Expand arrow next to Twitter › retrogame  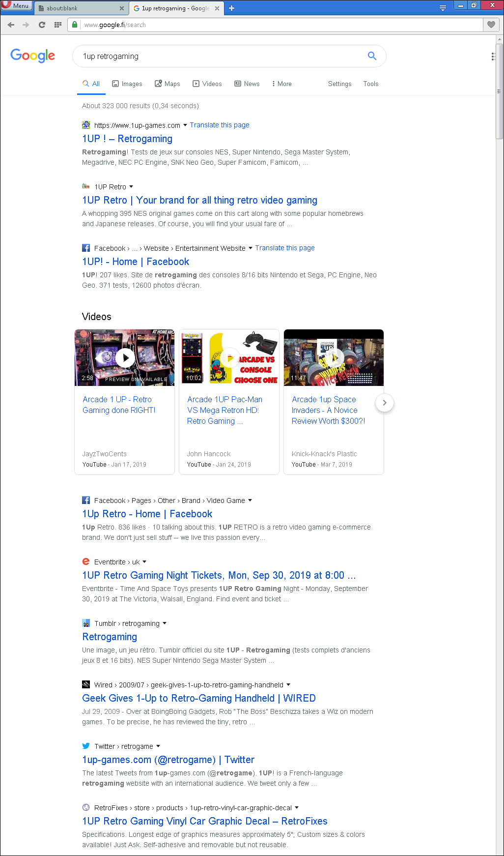[158, 746]
